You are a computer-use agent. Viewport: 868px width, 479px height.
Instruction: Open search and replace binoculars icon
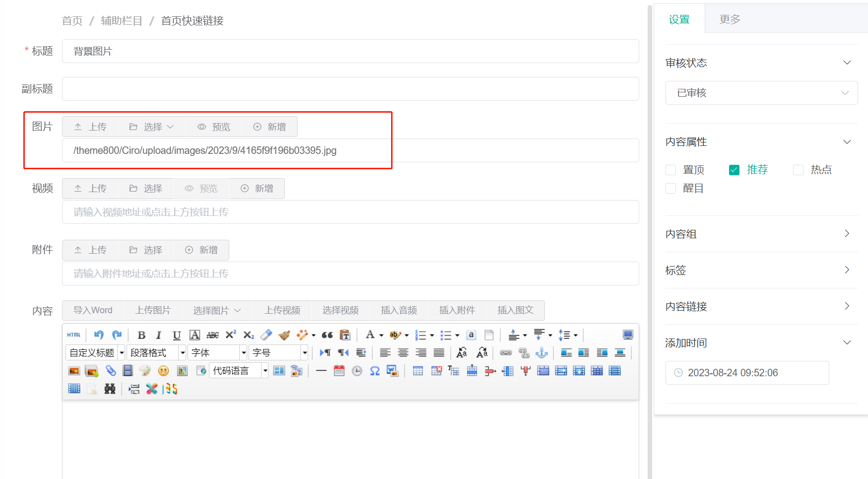pyautogui.click(x=110, y=389)
